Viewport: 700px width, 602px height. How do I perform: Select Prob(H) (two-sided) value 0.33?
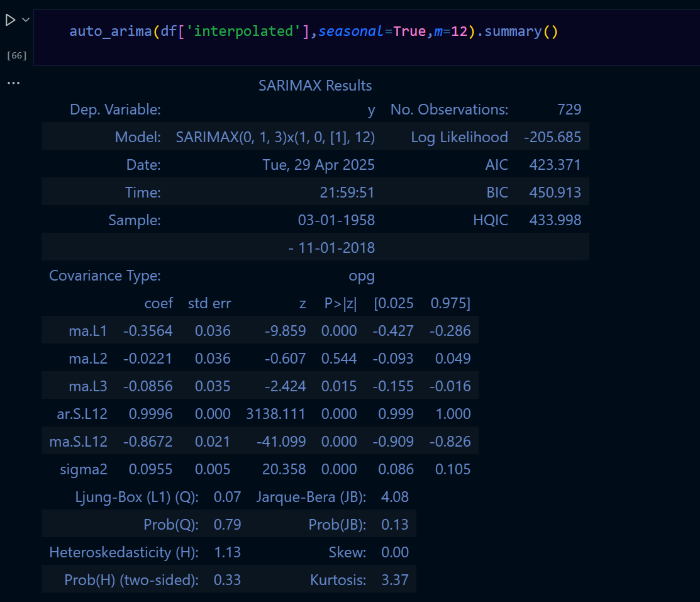[x=227, y=580]
